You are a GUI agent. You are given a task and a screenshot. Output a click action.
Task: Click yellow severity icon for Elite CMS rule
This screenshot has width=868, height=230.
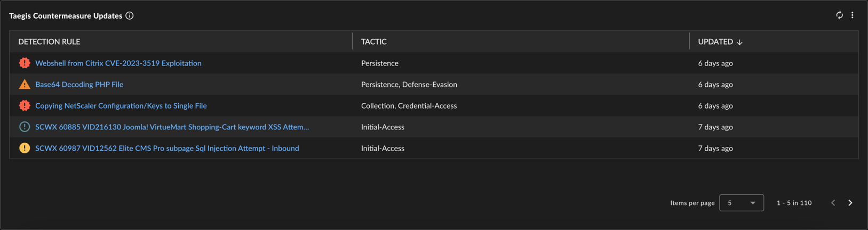25,148
